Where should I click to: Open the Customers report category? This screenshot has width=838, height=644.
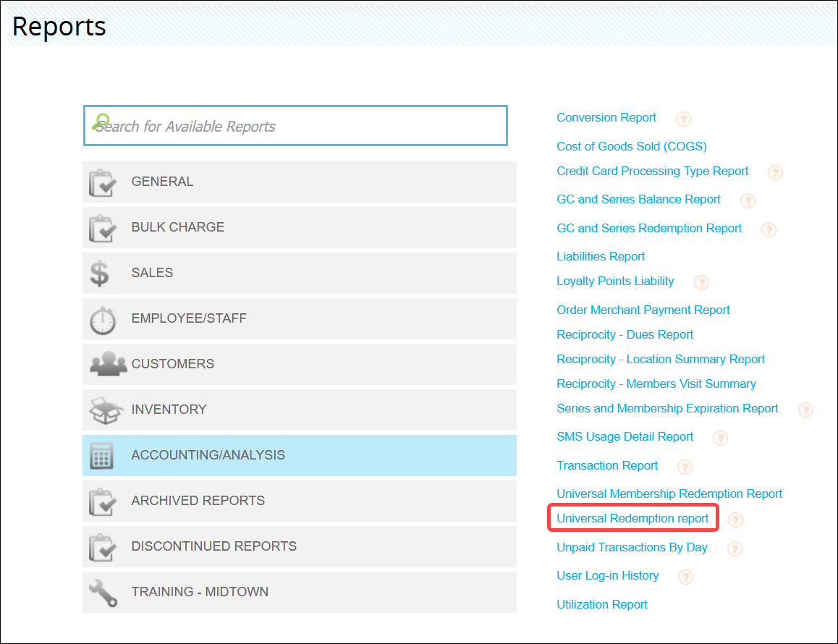300,364
